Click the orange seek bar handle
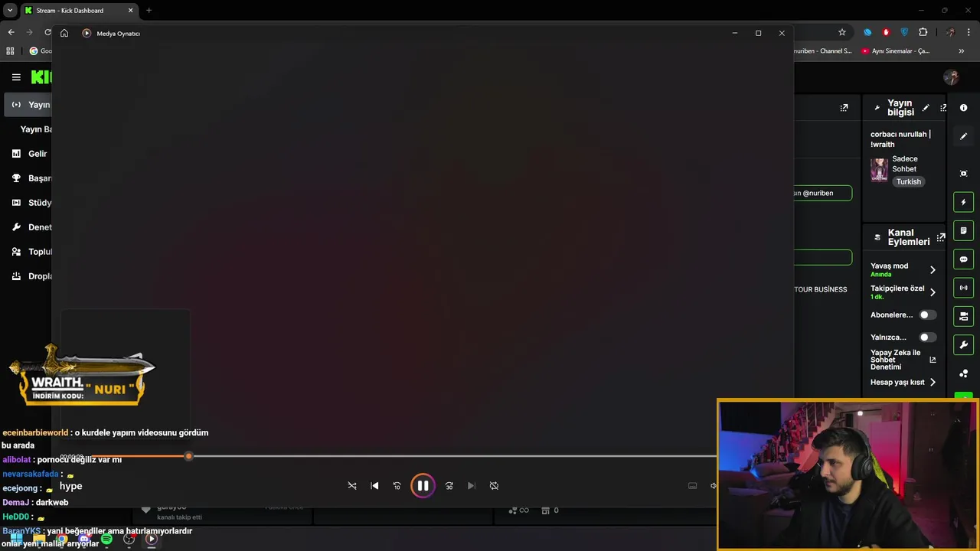980x551 pixels. pos(188,456)
